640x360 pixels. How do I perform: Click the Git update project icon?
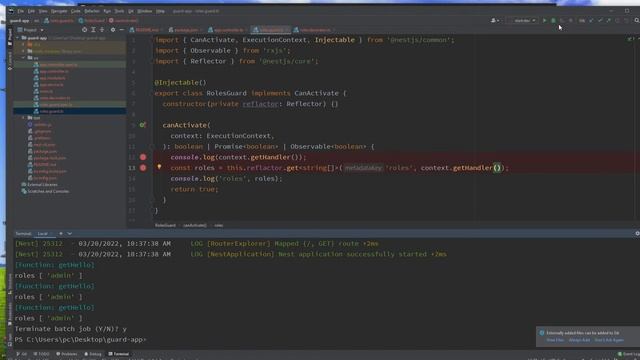point(591,20)
